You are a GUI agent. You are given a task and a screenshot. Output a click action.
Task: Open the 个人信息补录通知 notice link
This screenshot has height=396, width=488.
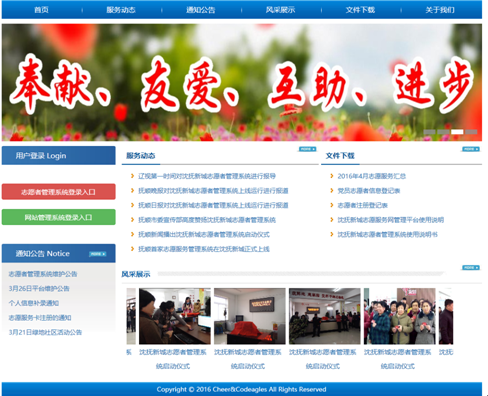[34, 303]
